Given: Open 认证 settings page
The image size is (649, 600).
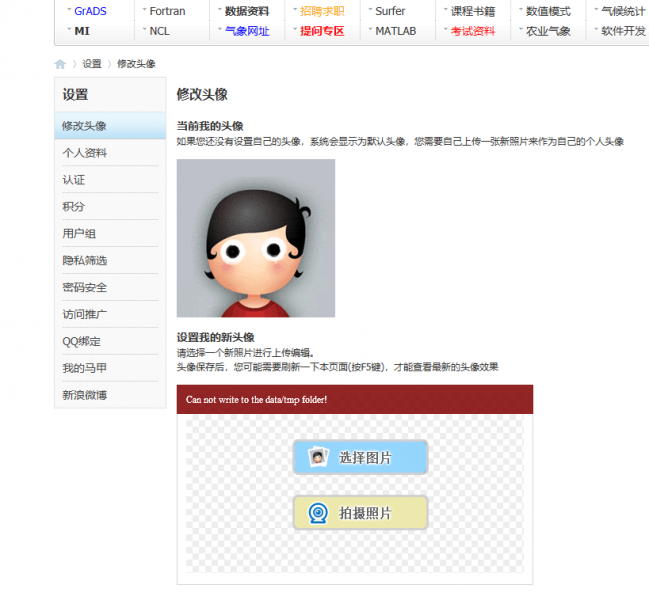Looking at the screenshot, I should pos(74,180).
